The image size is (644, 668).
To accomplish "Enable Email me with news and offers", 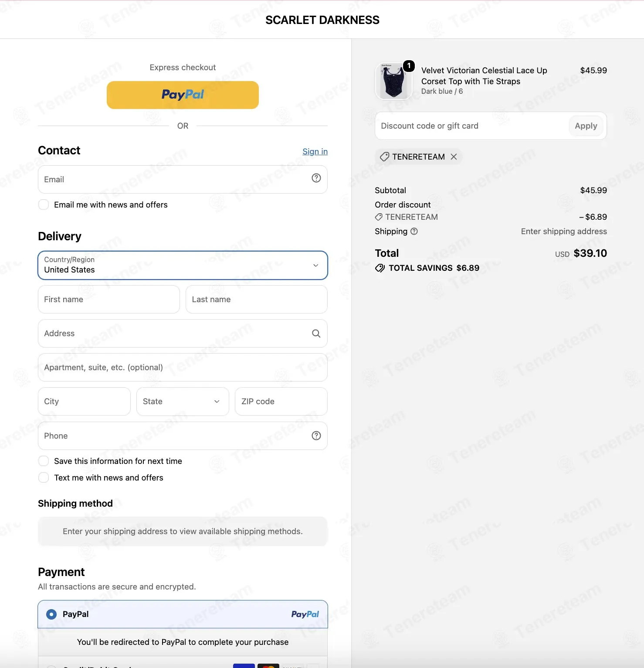I will (44, 205).
